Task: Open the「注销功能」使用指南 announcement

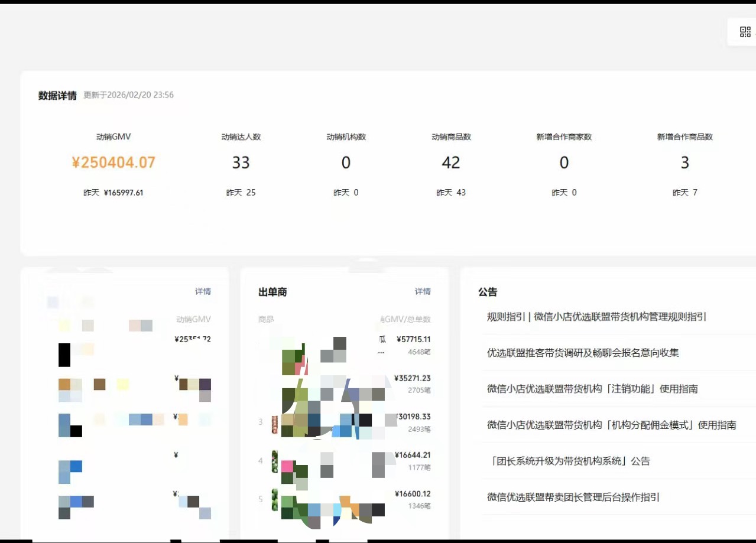Action: pyautogui.click(x=592, y=389)
